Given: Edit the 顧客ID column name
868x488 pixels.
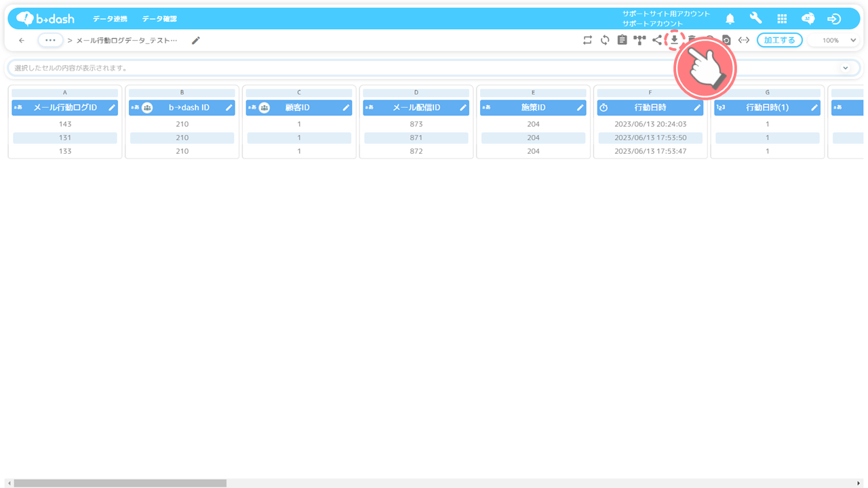Looking at the screenshot, I should (346, 108).
